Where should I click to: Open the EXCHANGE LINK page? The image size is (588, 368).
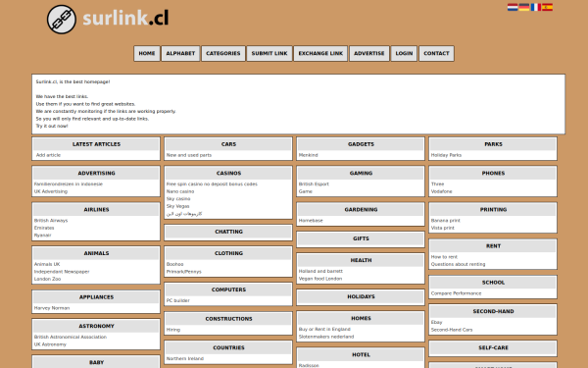(x=320, y=53)
